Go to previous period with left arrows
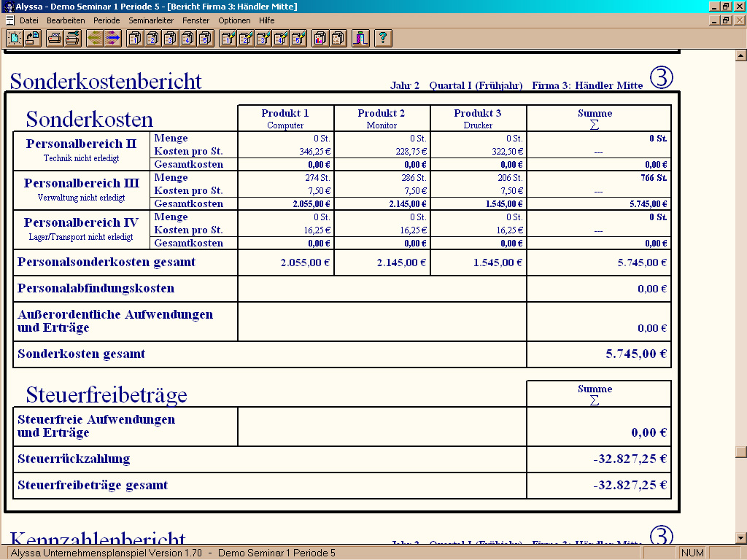This screenshot has height=560, width=747. [x=95, y=38]
